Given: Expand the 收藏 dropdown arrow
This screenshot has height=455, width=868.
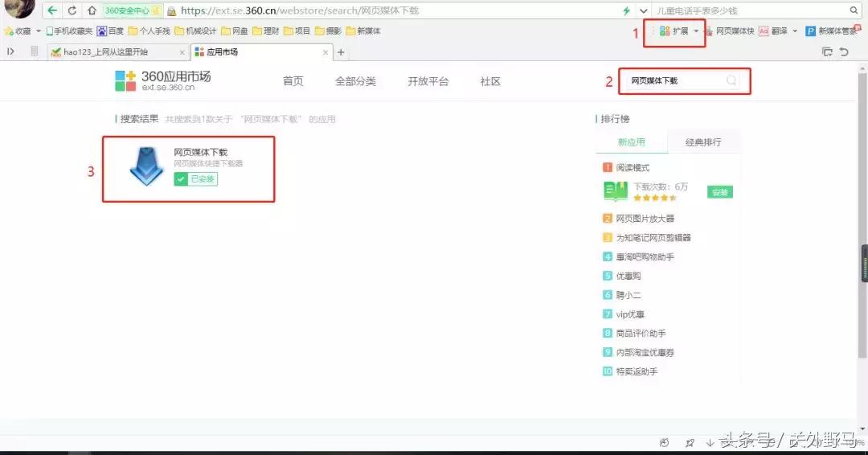Looking at the screenshot, I should coord(39,31).
